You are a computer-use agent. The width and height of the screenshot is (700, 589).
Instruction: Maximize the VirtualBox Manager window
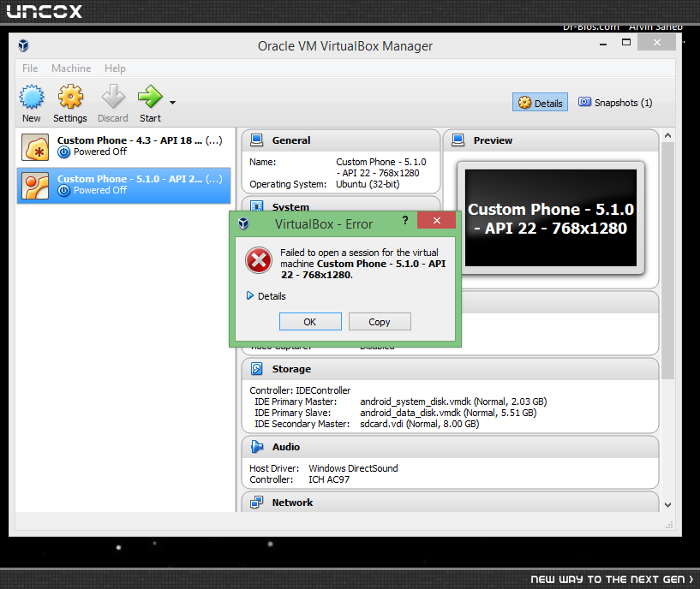pos(626,43)
